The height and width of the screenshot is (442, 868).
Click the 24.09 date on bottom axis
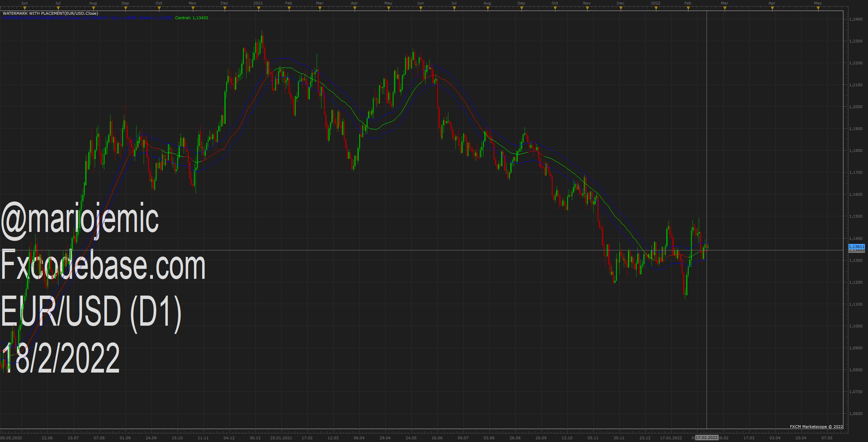pos(151,438)
